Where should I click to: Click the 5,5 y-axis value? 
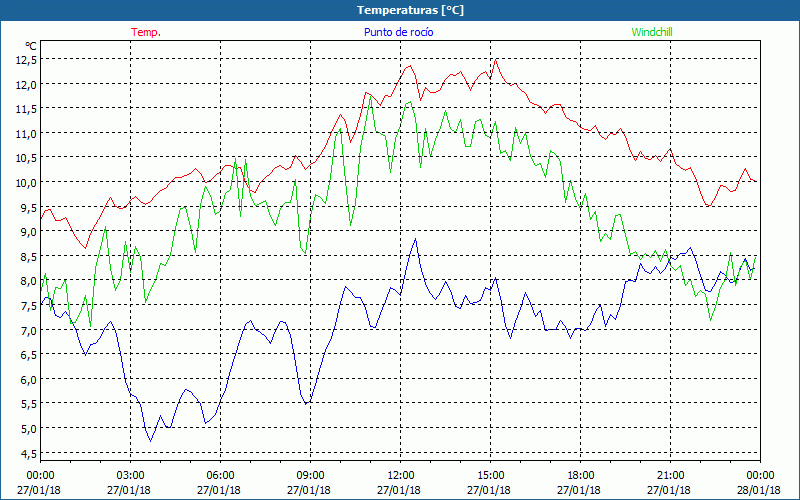click(29, 404)
